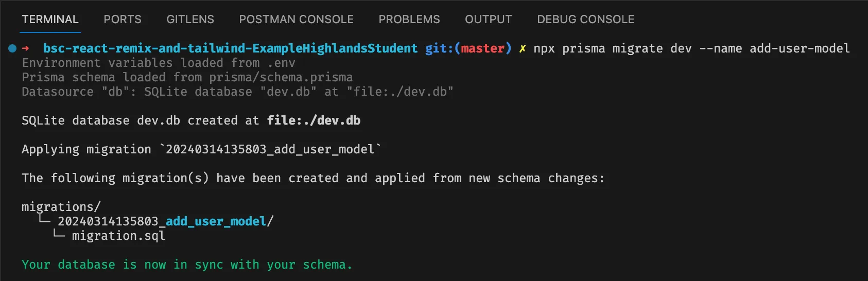Switch to the TERMINAL tab
This screenshot has height=281, width=868.
click(x=50, y=20)
